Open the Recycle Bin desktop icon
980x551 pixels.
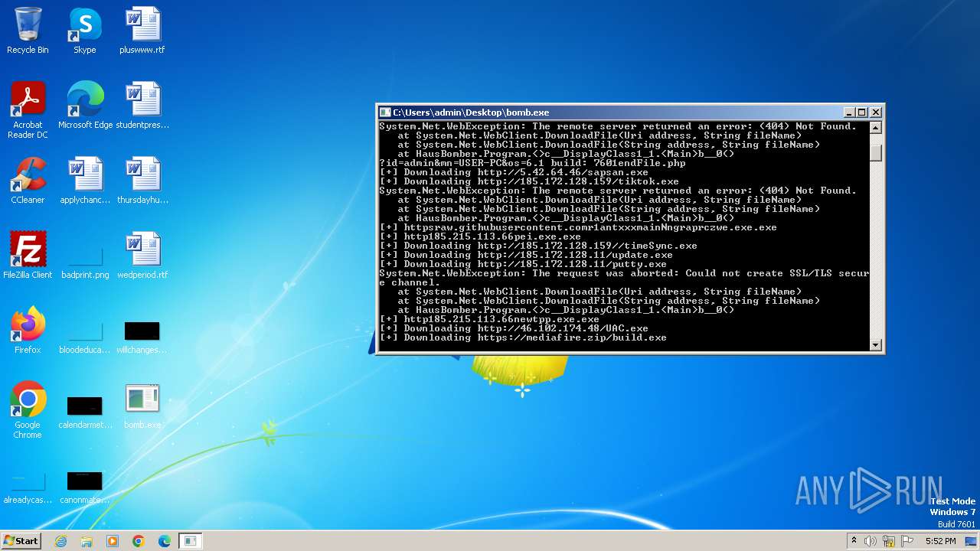(x=28, y=31)
